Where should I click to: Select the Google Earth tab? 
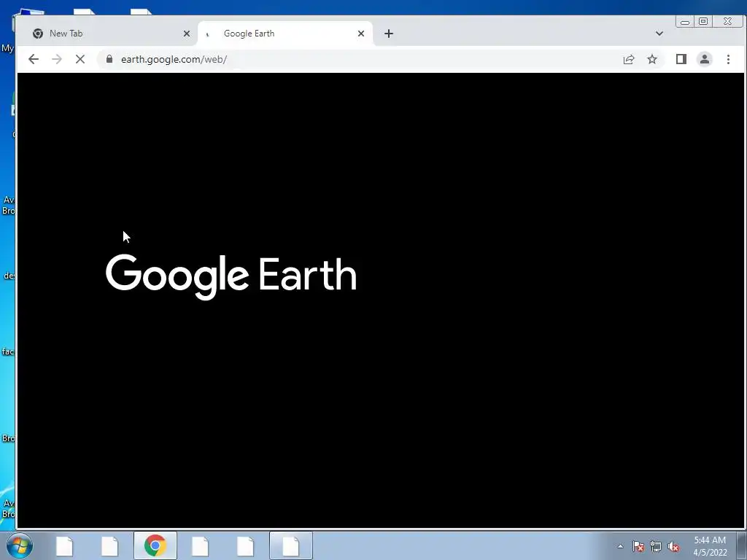point(285,34)
